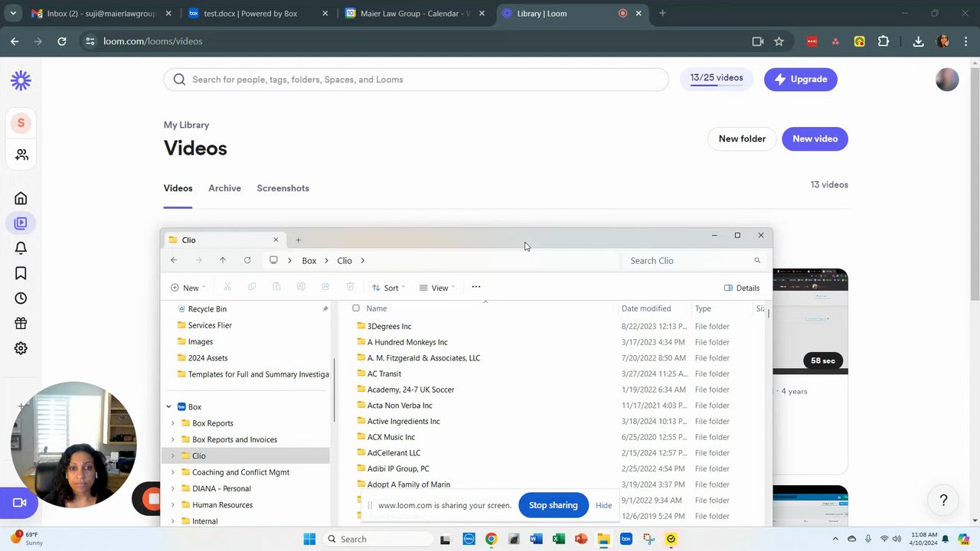Click the Upgrade button in Loom
The width and height of the screenshot is (980, 551).
(x=800, y=79)
